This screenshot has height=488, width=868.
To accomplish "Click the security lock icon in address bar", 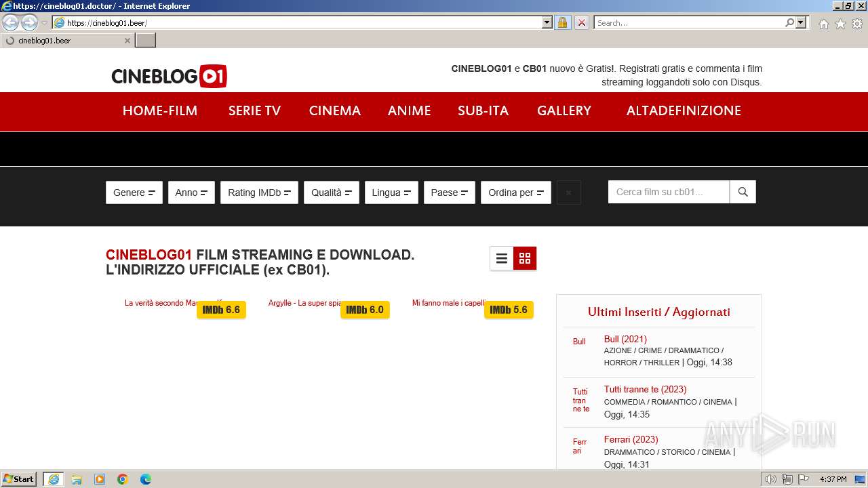I will 562,22.
